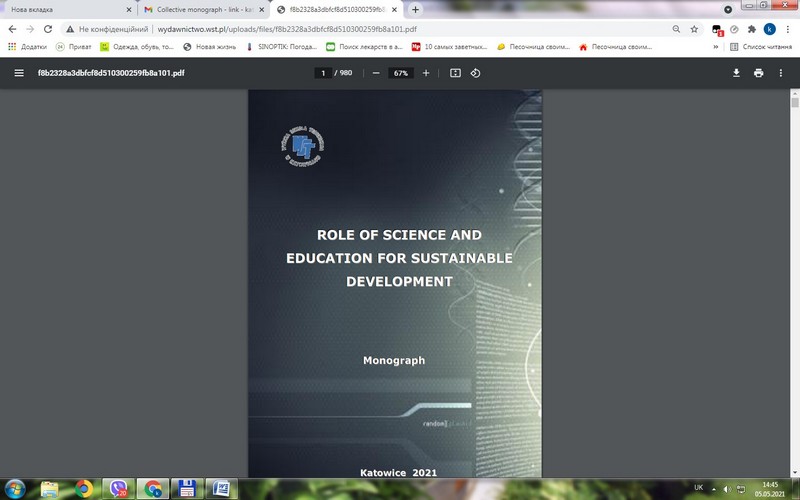Open a new browser tab
The height and width of the screenshot is (500, 800).
click(416, 9)
